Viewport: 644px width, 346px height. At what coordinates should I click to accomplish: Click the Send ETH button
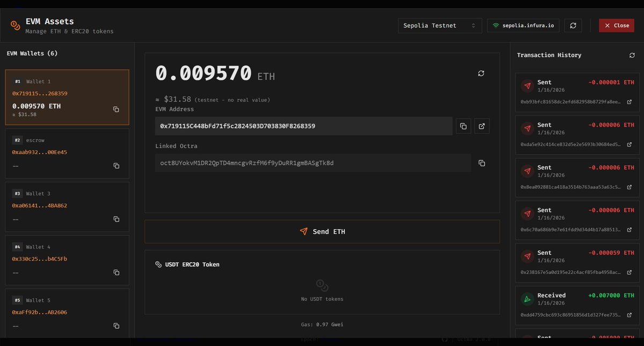[x=322, y=232]
